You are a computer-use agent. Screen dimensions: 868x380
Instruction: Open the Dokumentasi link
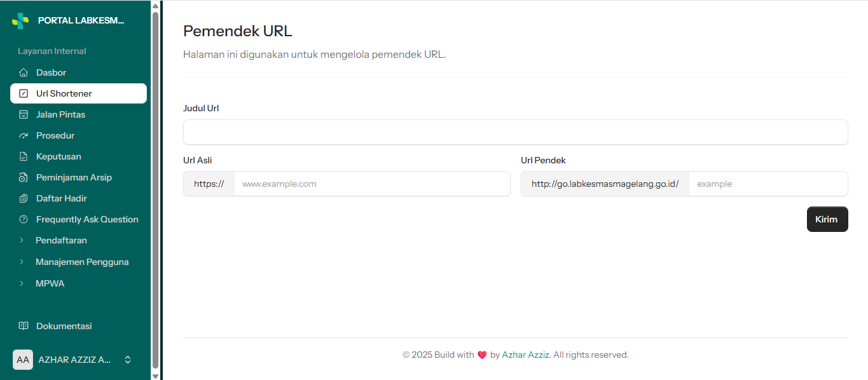(x=78, y=326)
